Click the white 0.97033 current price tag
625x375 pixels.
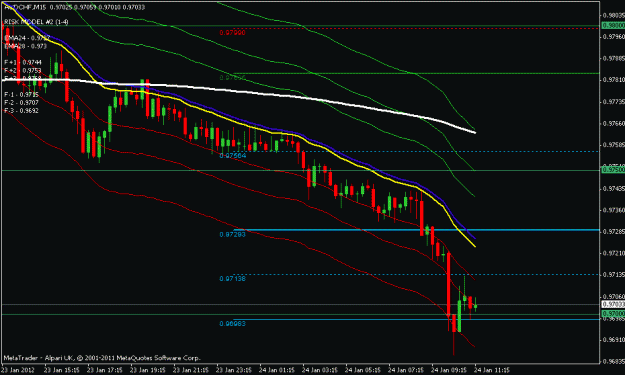613,304
